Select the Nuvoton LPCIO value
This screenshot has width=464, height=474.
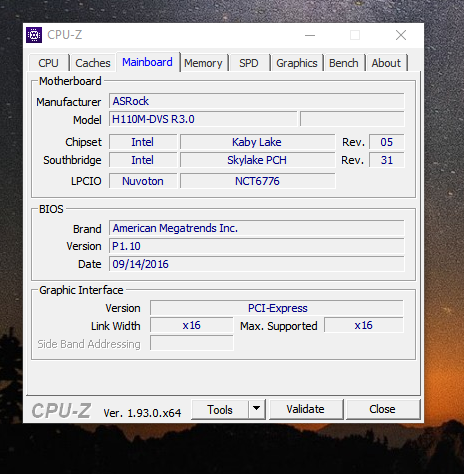coord(143,181)
